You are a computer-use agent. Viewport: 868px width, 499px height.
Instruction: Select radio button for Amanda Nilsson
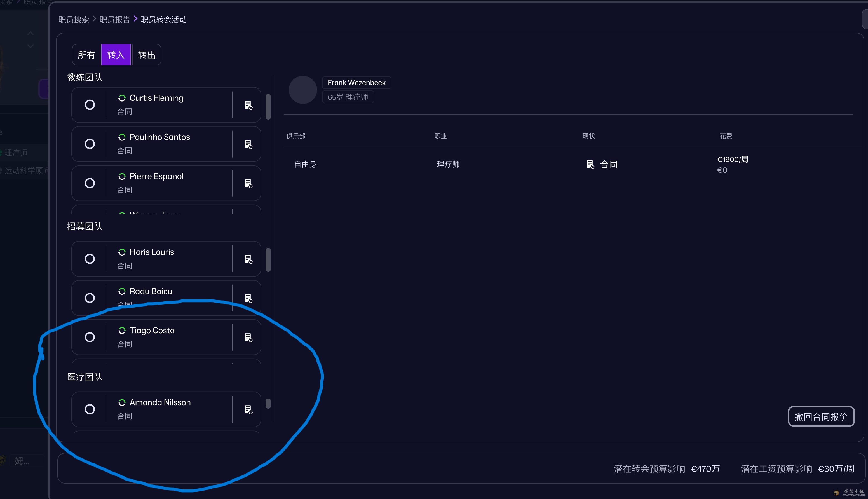coord(90,409)
